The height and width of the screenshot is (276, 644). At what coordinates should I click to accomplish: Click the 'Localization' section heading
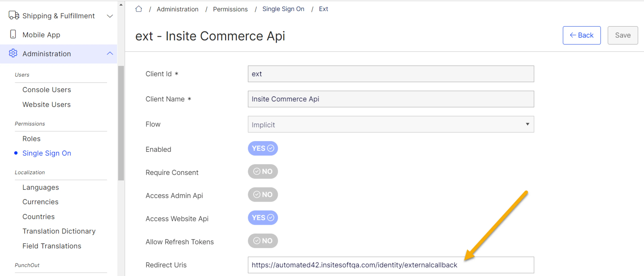(30, 172)
